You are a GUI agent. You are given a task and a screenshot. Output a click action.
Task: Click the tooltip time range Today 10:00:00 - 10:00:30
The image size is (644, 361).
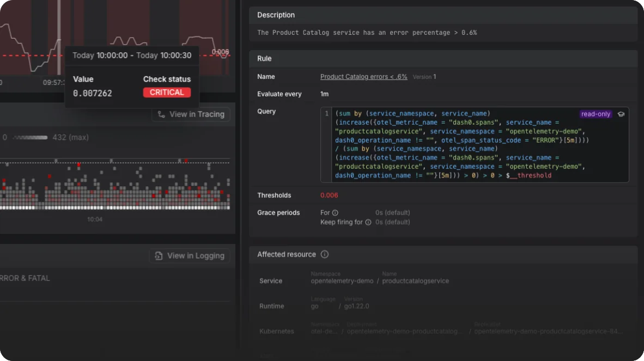click(x=132, y=56)
